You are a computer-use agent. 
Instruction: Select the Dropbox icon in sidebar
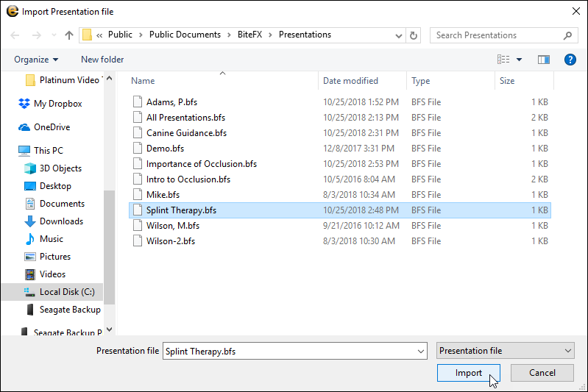24,104
